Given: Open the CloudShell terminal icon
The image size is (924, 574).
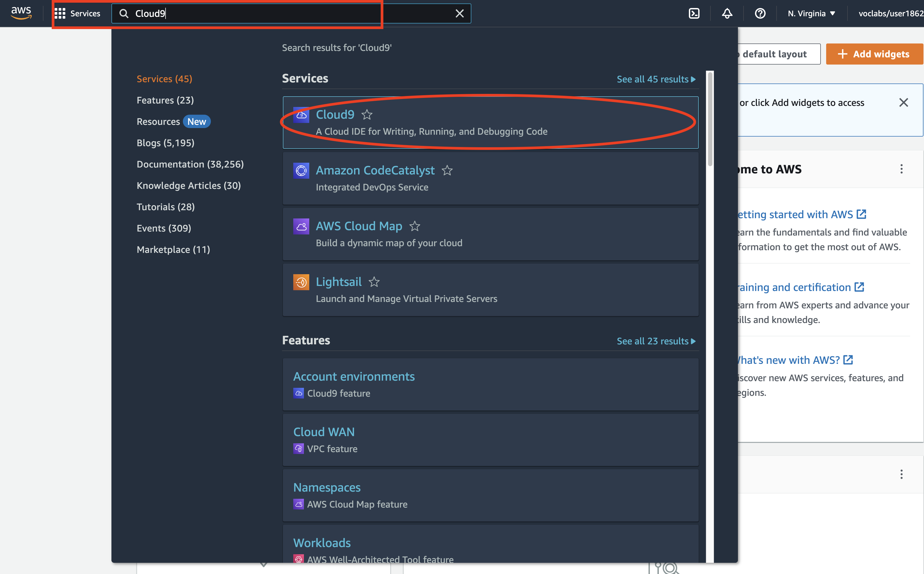Looking at the screenshot, I should click(x=694, y=13).
